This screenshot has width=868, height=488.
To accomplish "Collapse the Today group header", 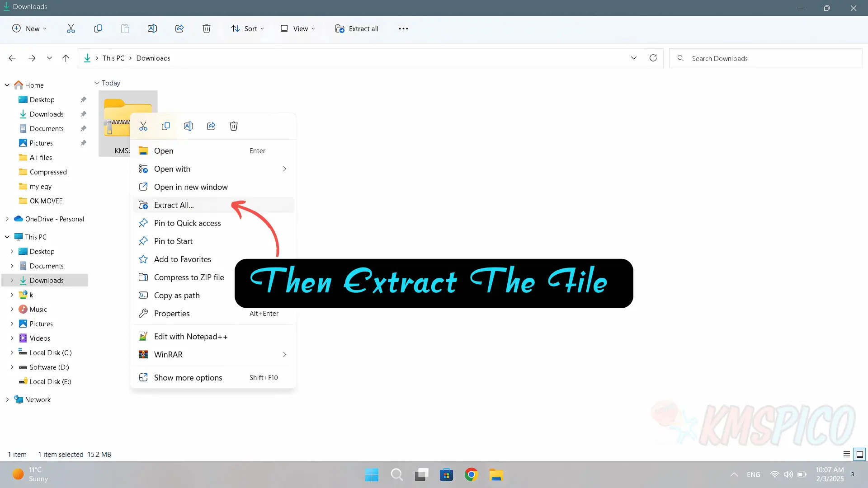I will pyautogui.click(x=97, y=83).
